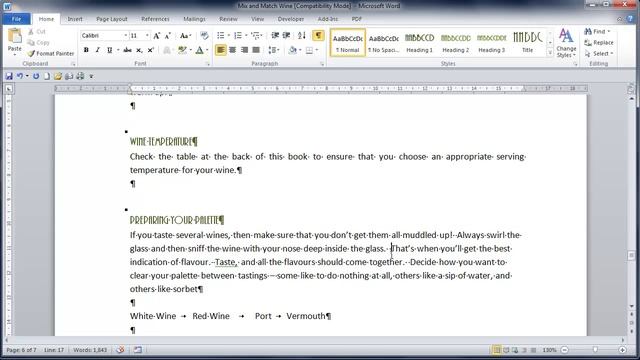The image size is (640, 360).
Task: Click the Grow Font icon
Action: click(x=157, y=36)
